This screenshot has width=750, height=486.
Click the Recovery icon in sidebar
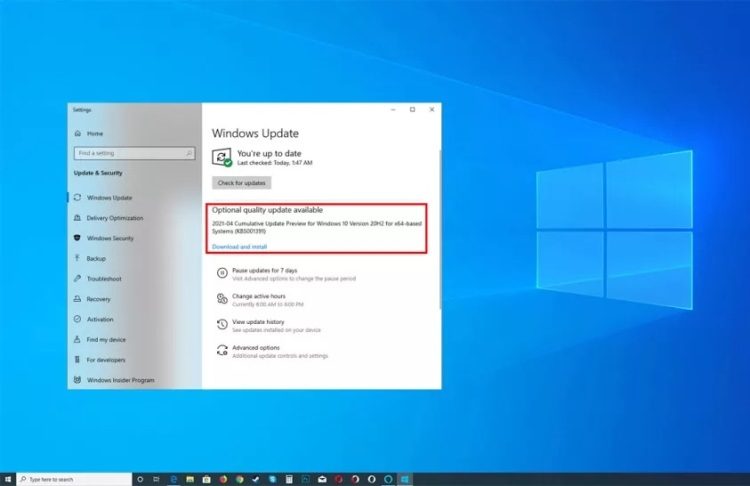point(77,299)
